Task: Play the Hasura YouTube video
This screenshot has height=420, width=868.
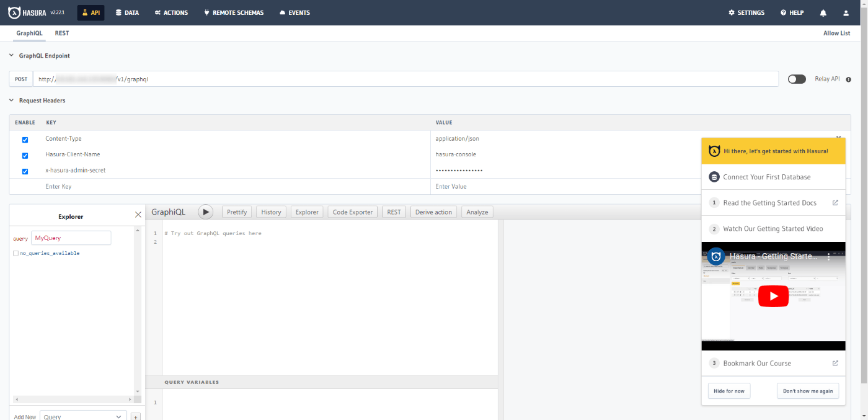Action: 774,296
